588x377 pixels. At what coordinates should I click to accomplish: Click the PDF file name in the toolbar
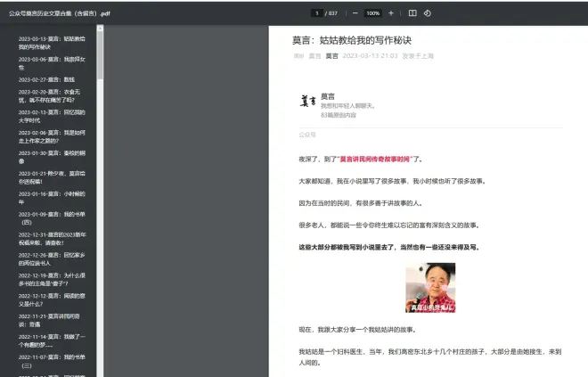click(60, 13)
